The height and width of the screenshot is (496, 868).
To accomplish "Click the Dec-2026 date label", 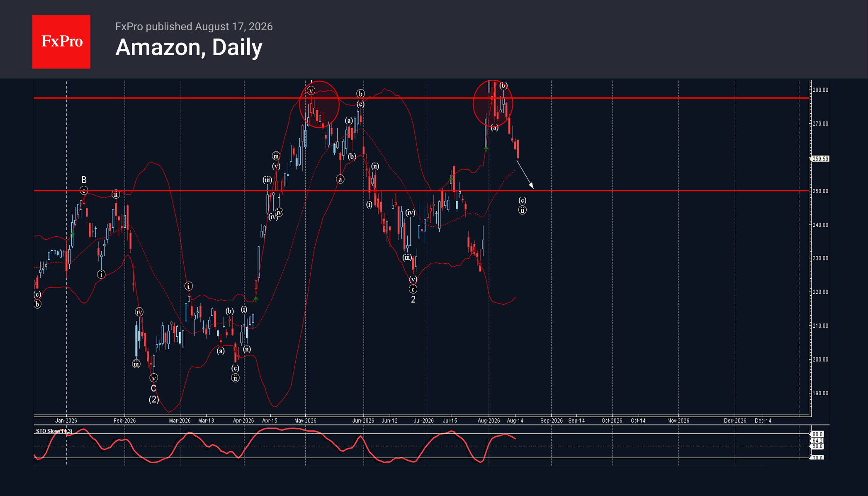I will pos(735,421).
